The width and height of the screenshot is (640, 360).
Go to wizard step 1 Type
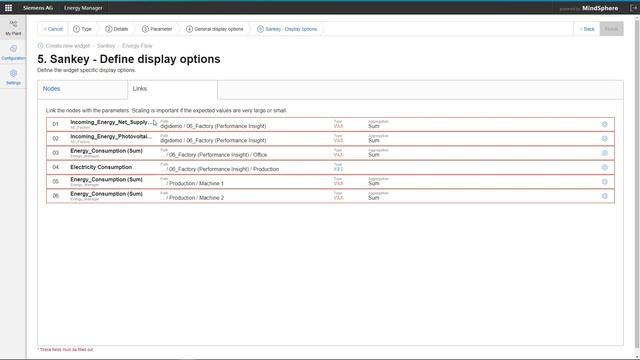pos(82,29)
